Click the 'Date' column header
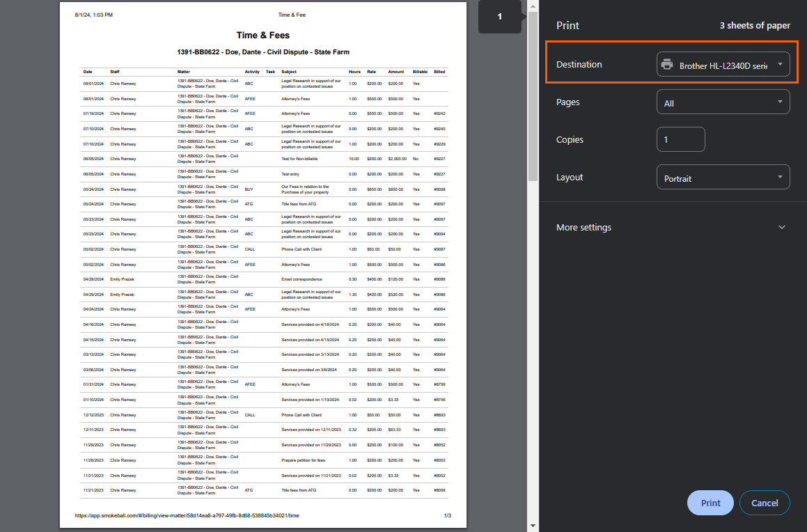Screen dimensions: 807x532 pyautogui.click(x=88, y=72)
